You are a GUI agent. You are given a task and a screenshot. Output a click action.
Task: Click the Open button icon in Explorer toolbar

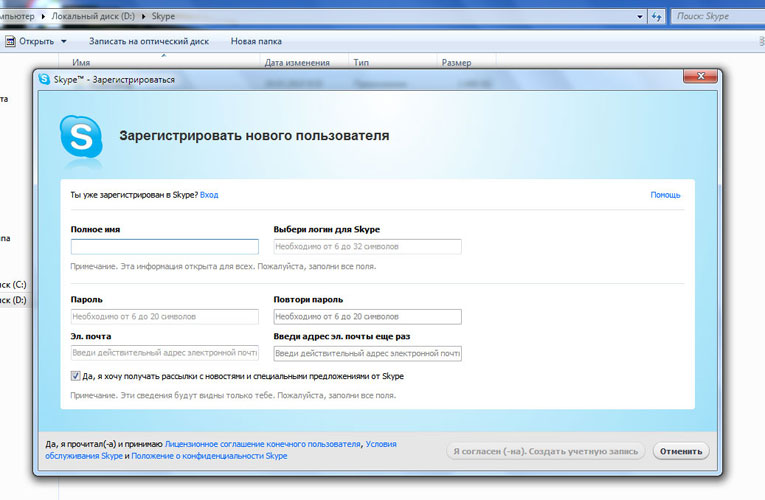(x=10, y=41)
